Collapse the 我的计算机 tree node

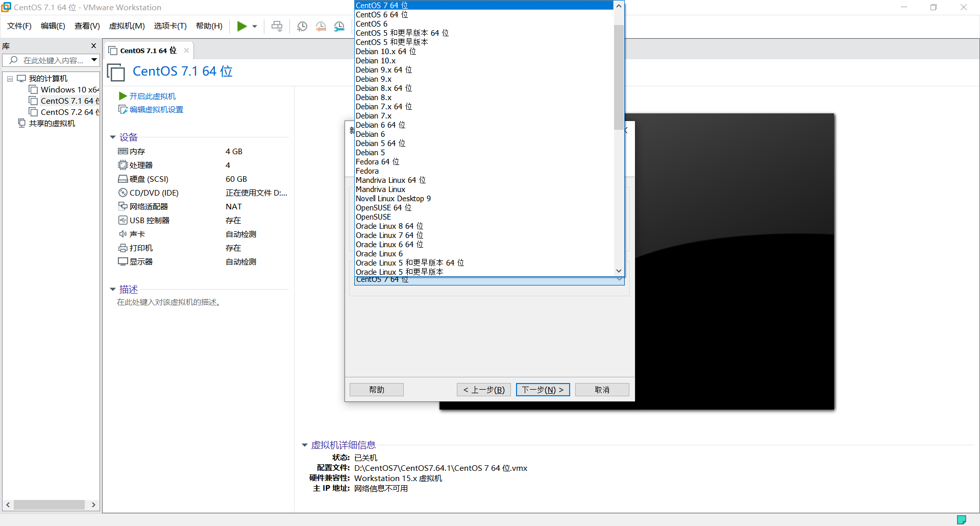10,79
